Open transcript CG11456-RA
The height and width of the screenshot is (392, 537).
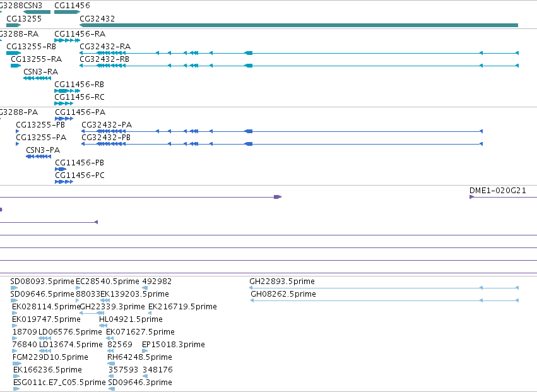(67, 40)
